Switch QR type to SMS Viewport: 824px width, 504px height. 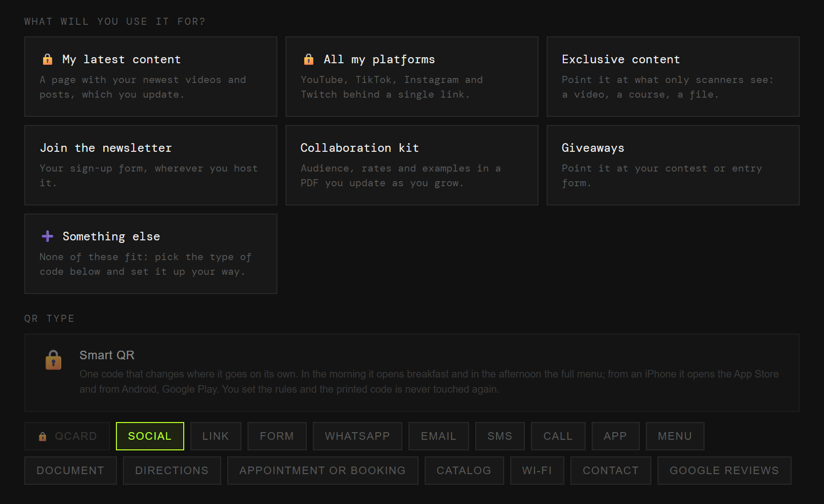click(500, 436)
